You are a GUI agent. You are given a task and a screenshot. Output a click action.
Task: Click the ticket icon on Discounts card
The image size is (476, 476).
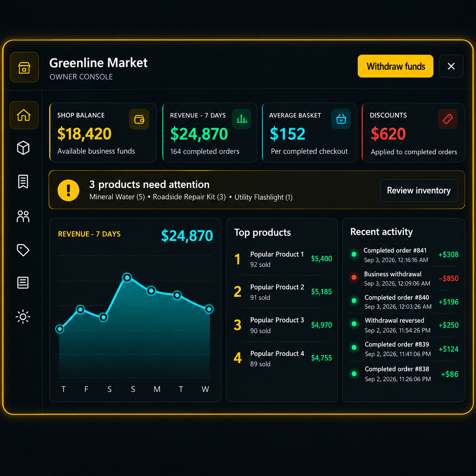coord(448,119)
